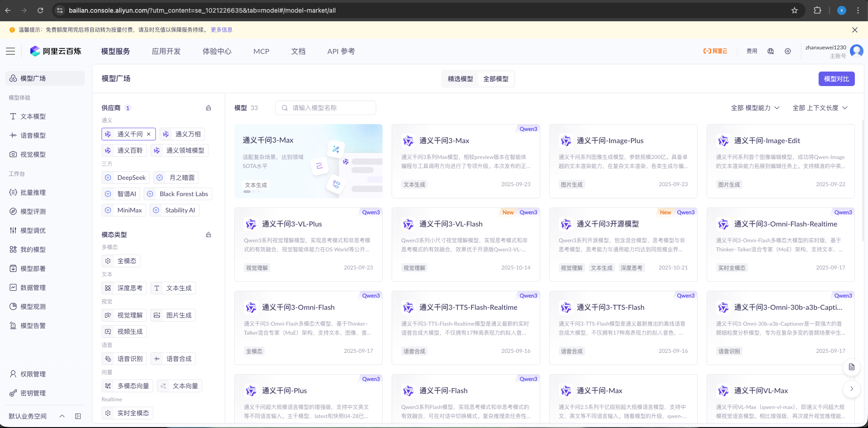Open the 体验中心 menu item

point(217,51)
